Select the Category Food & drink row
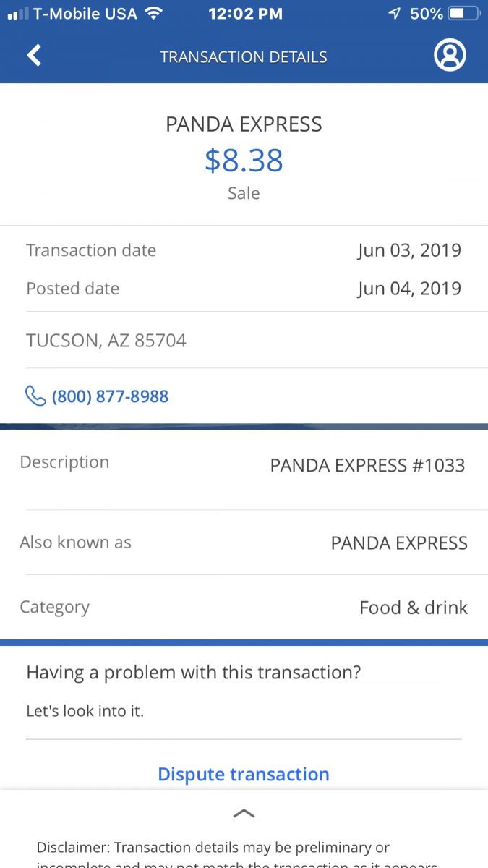Viewport: 488px width, 868px height. click(244, 608)
